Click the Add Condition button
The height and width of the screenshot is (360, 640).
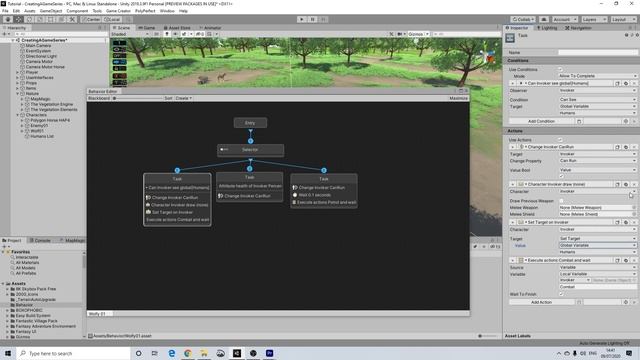tap(541, 121)
